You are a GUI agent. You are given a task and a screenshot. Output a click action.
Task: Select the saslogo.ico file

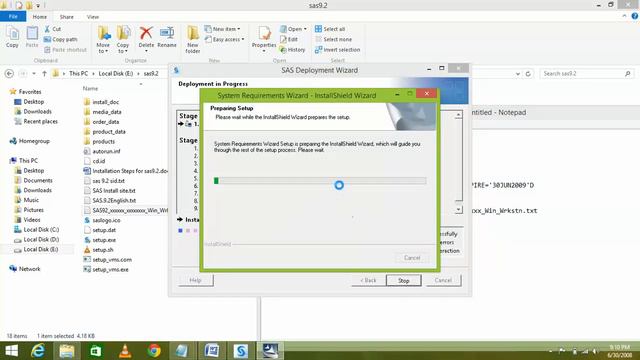[102, 220]
